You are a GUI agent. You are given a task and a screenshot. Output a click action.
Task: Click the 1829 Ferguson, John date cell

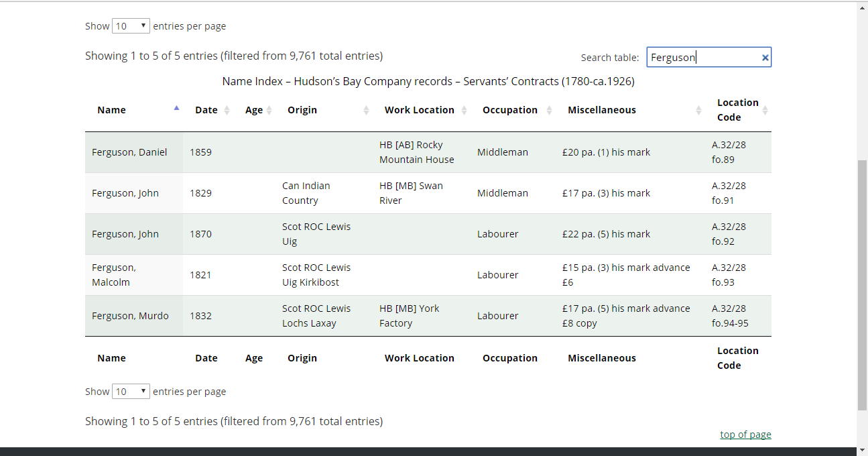click(200, 193)
